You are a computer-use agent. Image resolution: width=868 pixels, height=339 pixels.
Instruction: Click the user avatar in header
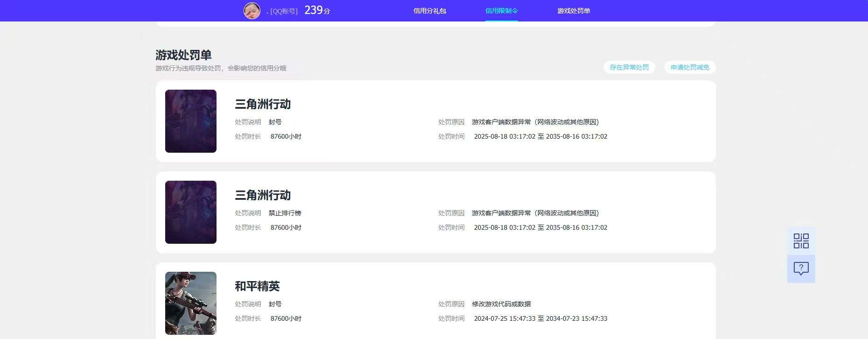point(252,11)
